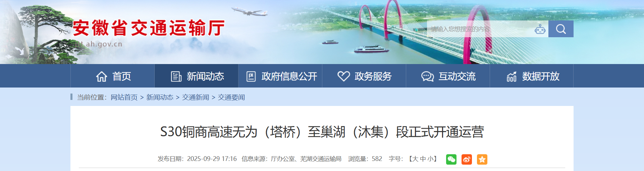Viewport: 644px width, 171px height.
Task: Open 交通要闻 breadcrumb link
Action: click(231, 97)
